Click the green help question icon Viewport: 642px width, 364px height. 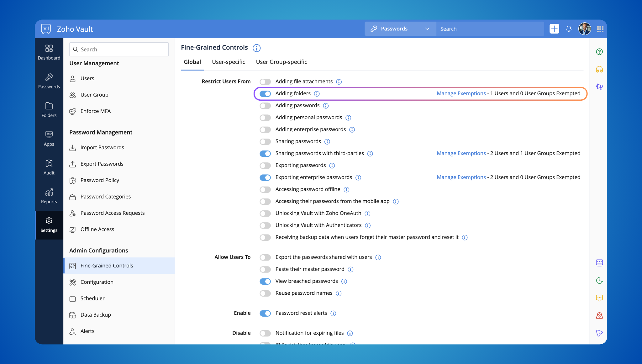point(599,52)
